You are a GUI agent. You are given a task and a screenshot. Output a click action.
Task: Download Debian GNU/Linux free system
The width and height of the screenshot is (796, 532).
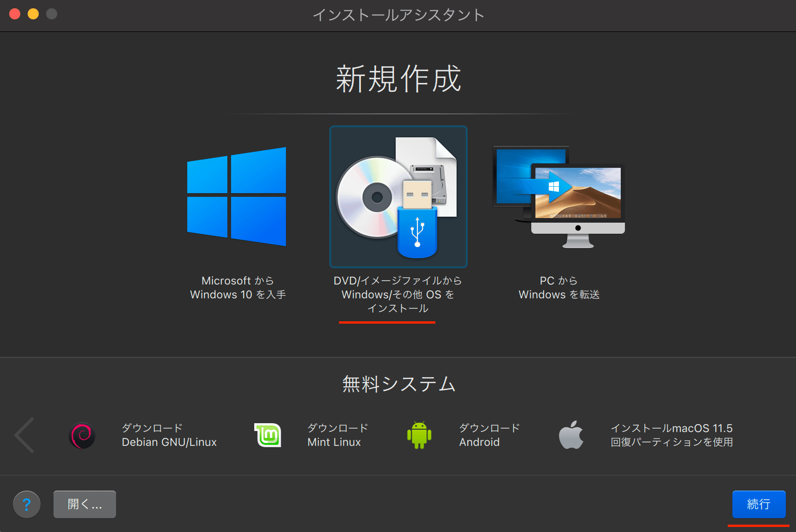click(169, 435)
